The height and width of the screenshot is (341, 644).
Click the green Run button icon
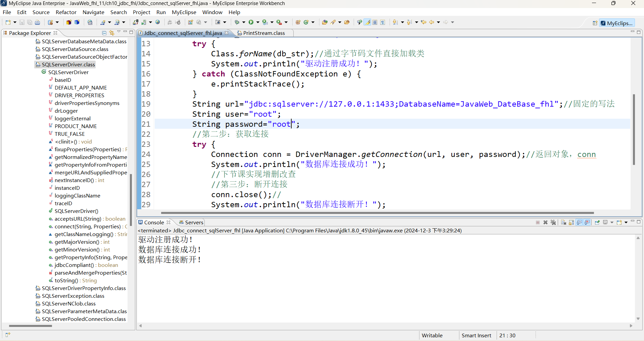pyautogui.click(x=251, y=22)
